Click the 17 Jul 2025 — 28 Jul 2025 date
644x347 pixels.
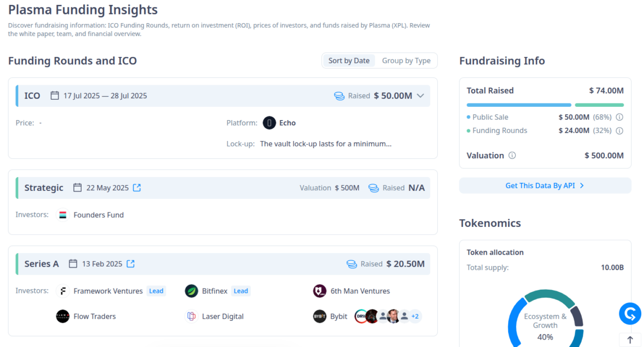(105, 95)
